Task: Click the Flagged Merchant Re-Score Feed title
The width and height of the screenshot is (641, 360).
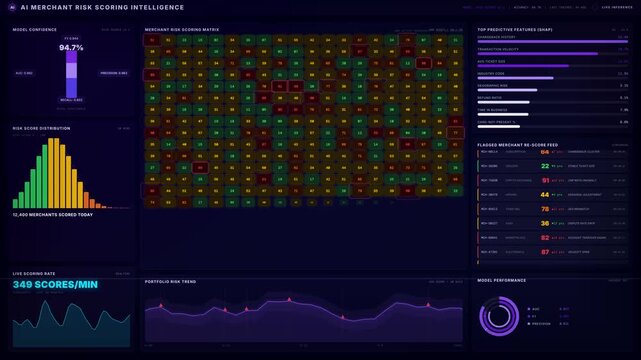Action: click(x=518, y=145)
